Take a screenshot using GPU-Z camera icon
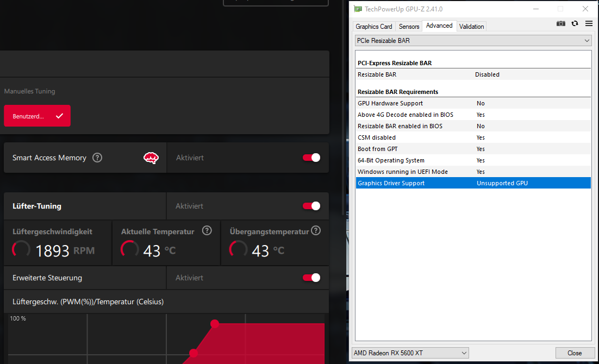 [560, 23]
